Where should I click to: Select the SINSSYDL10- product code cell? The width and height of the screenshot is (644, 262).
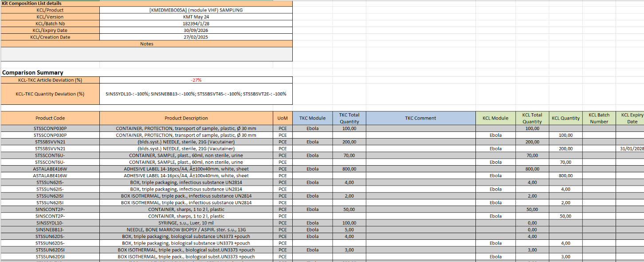tap(50, 223)
